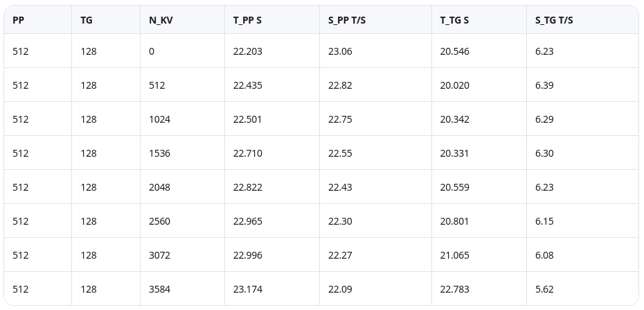Click the N_KV cell showing 1024
Image resolution: width=644 pixels, height=310 pixels.
click(x=159, y=119)
